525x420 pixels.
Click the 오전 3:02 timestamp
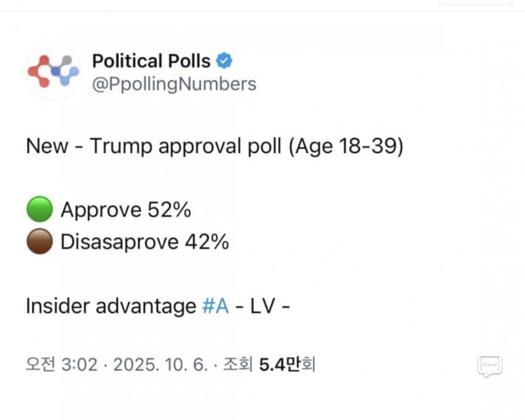point(61,365)
